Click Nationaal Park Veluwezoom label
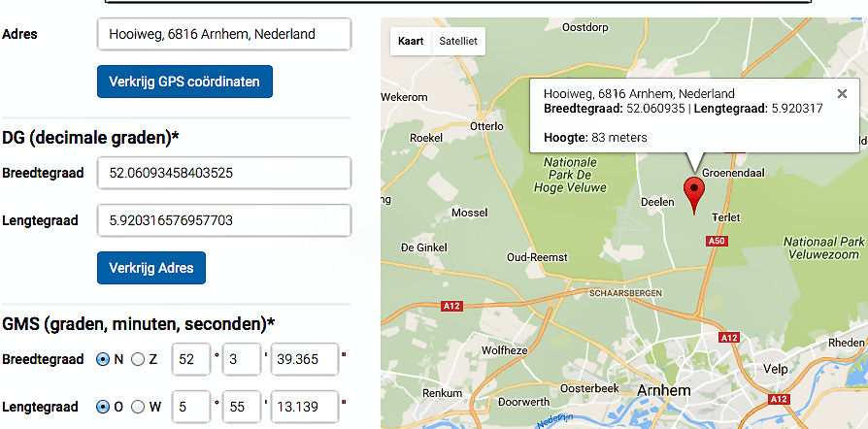Screen dimensions: 868x429 825,248
